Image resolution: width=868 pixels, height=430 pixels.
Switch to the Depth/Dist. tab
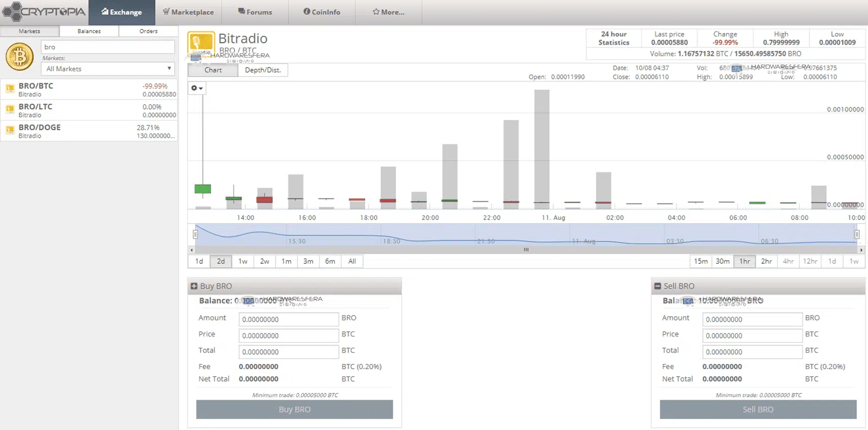click(263, 70)
